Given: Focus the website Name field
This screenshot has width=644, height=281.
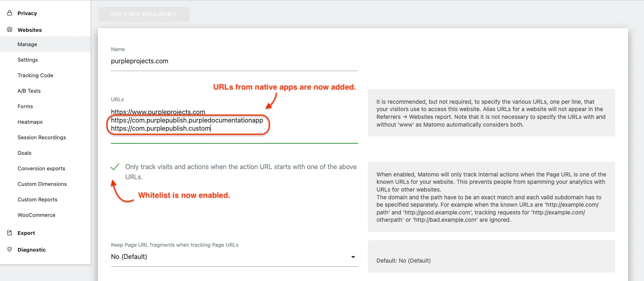Looking at the screenshot, I should (235, 61).
